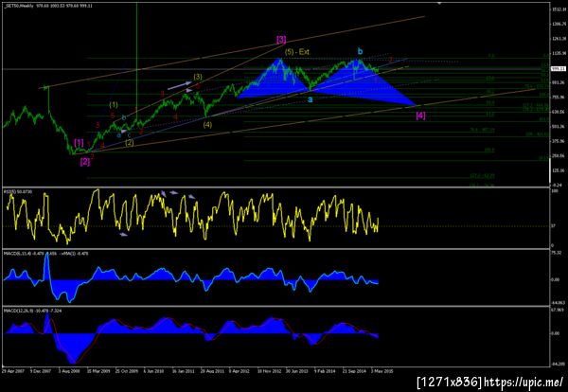This screenshot has height=392, width=568.
Task: Click the RSI(5) indicator label
Action: (17, 191)
